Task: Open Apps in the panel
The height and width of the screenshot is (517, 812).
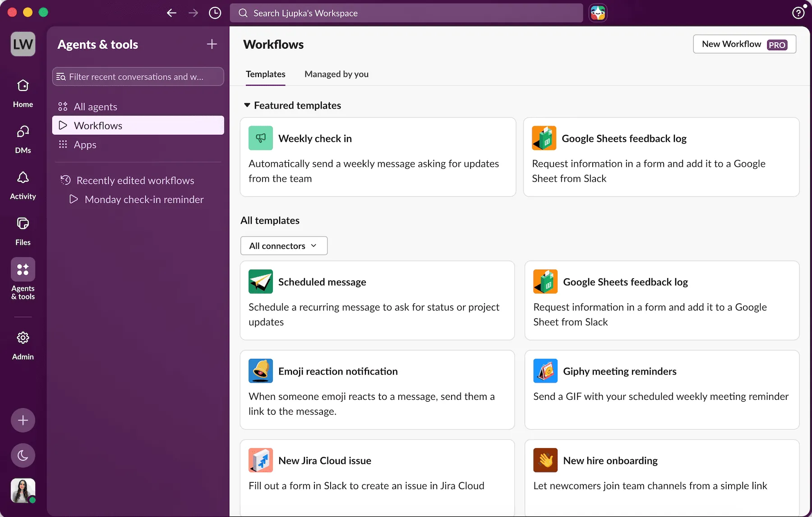Action: tap(138, 145)
